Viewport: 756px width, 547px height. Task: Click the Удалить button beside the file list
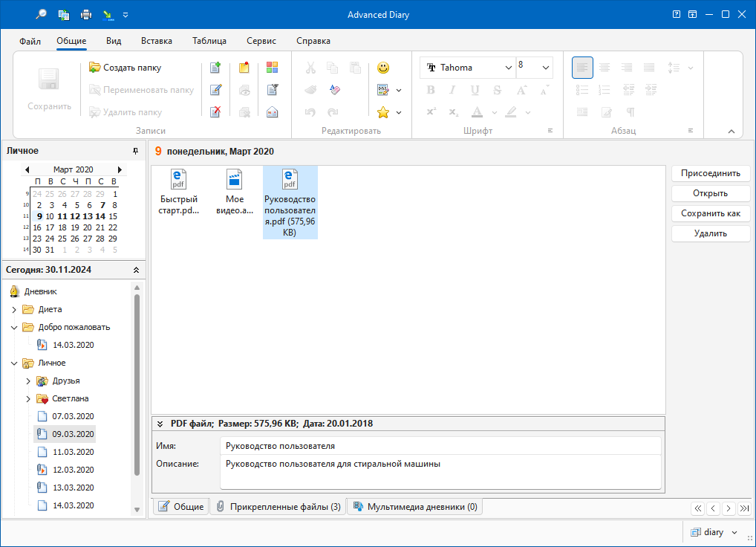pyautogui.click(x=710, y=233)
